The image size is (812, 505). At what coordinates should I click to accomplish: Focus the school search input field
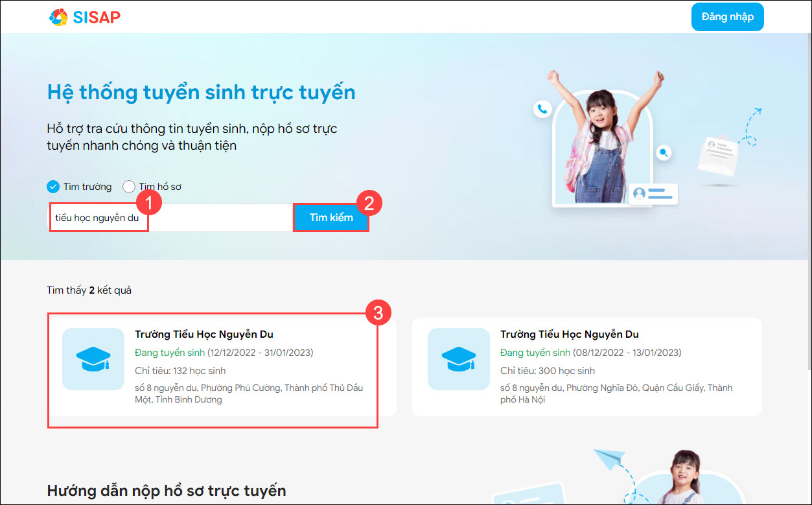coord(170,218)
